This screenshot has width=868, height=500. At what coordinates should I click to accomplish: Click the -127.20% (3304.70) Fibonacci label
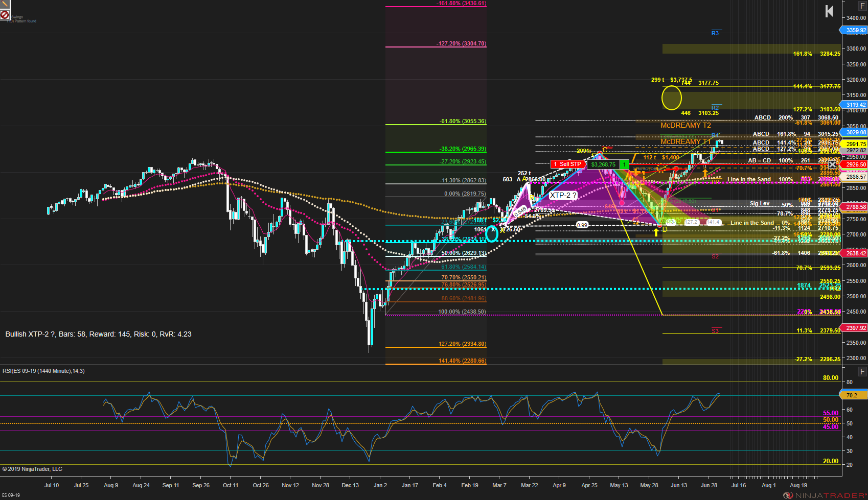coord(461,44)
